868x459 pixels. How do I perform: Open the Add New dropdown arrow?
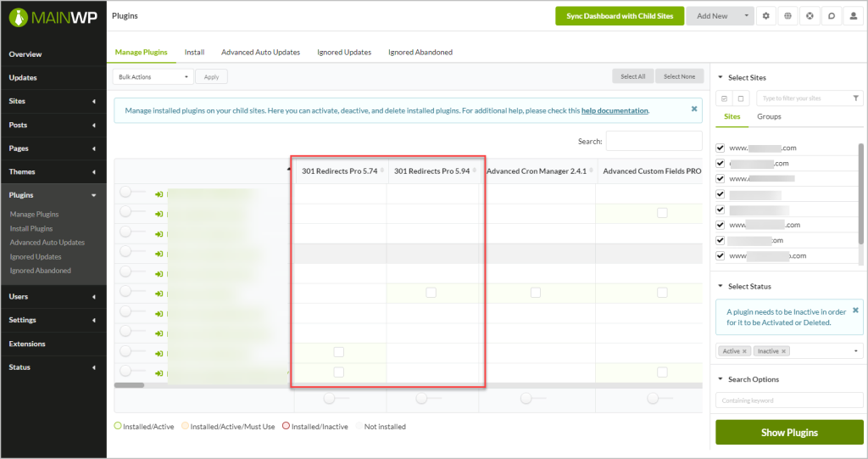[746, 16]
